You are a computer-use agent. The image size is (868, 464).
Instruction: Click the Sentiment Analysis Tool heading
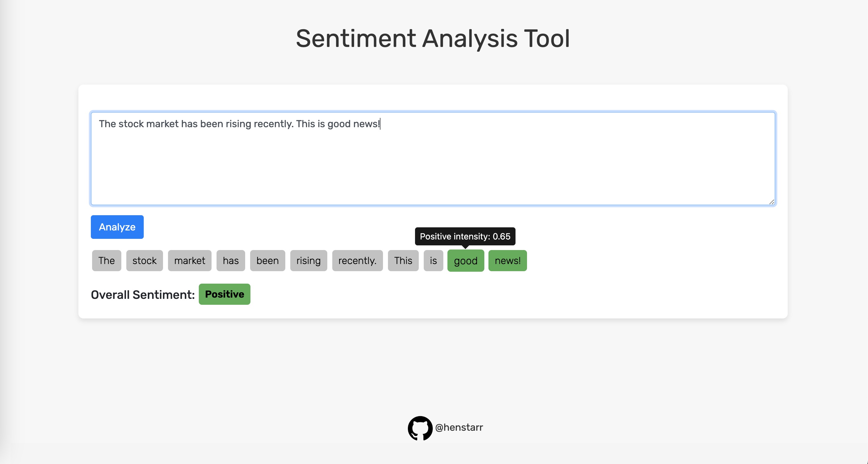(x=433, y=38)
